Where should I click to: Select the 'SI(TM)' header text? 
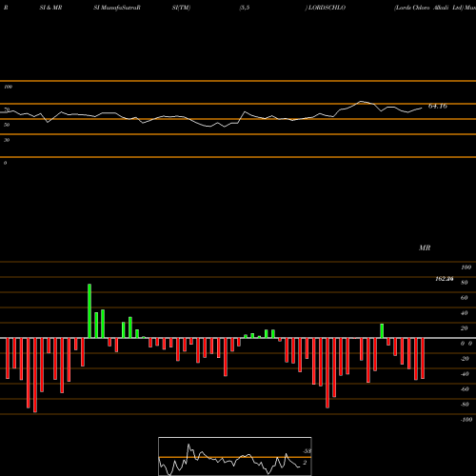click(181, 8)
